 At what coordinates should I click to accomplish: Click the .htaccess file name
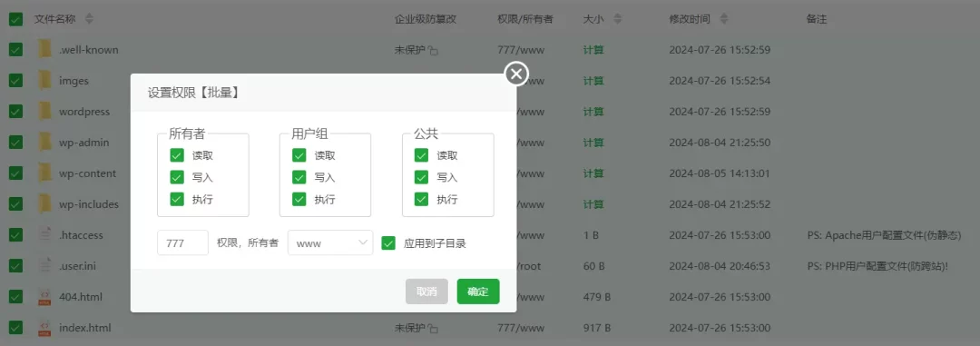click(81, 234)
